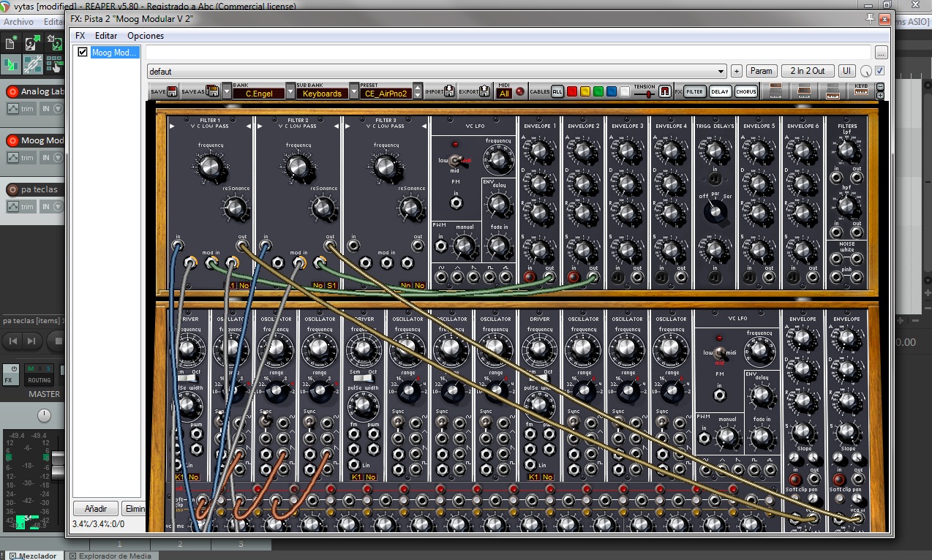Open the SUB BANK dropdown arrow before Keyboards

coord(290,91)
